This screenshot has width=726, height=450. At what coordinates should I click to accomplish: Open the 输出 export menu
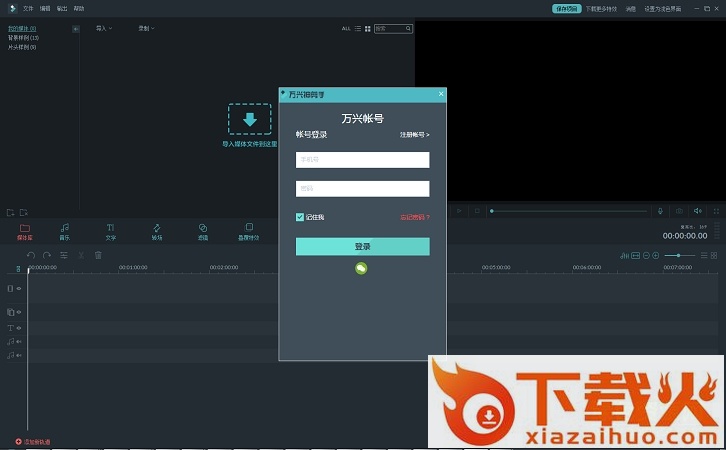62,8
